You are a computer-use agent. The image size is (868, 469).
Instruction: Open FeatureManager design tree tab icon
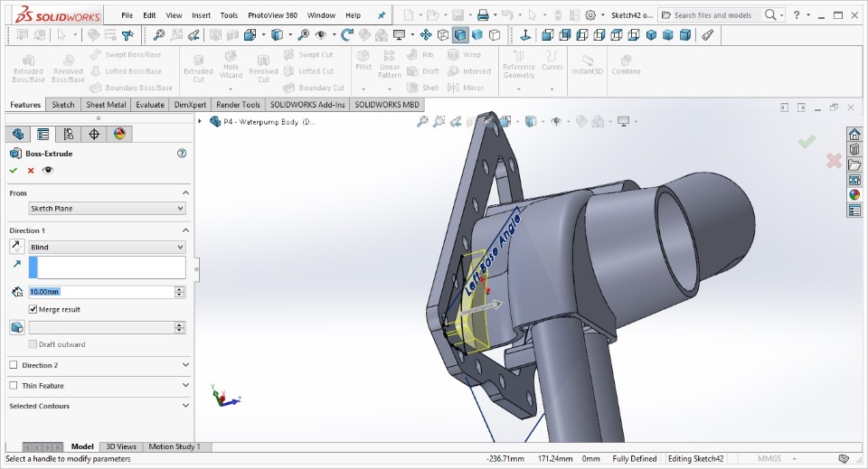[18, 134]
